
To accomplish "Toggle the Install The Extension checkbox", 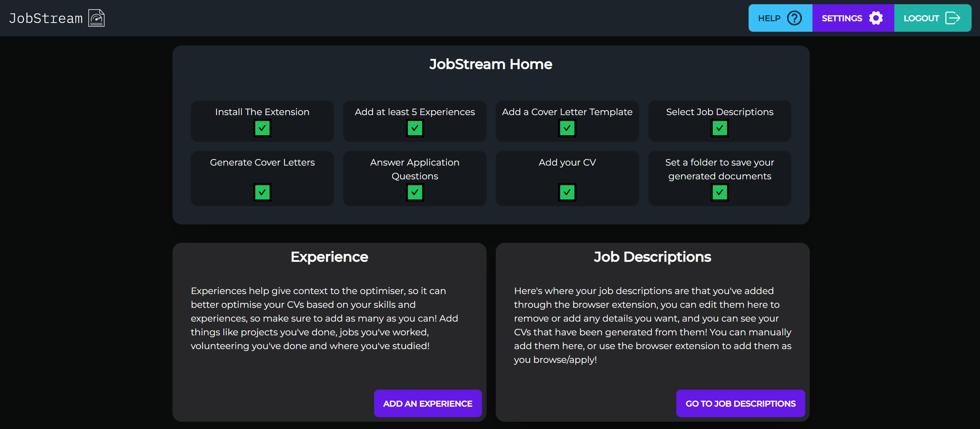I will pos(262,128).
